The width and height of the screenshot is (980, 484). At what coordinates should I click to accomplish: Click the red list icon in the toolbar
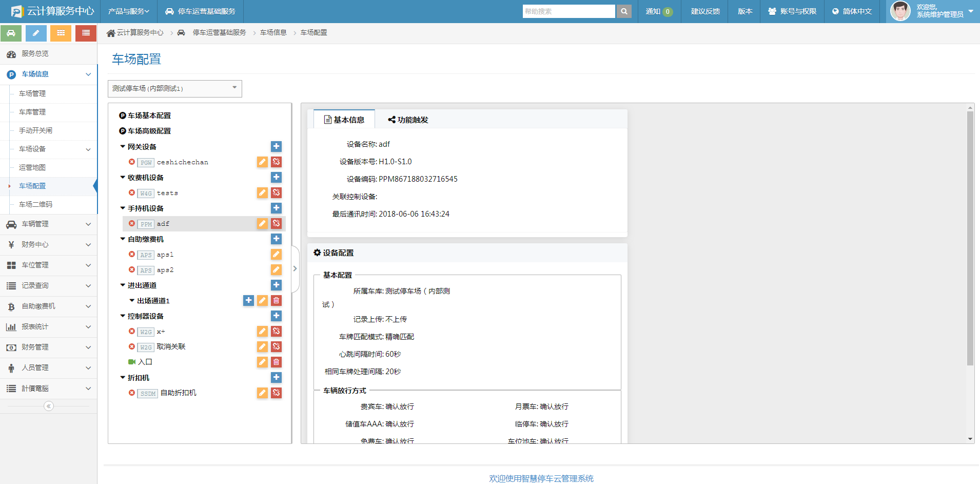click(85, 33)
